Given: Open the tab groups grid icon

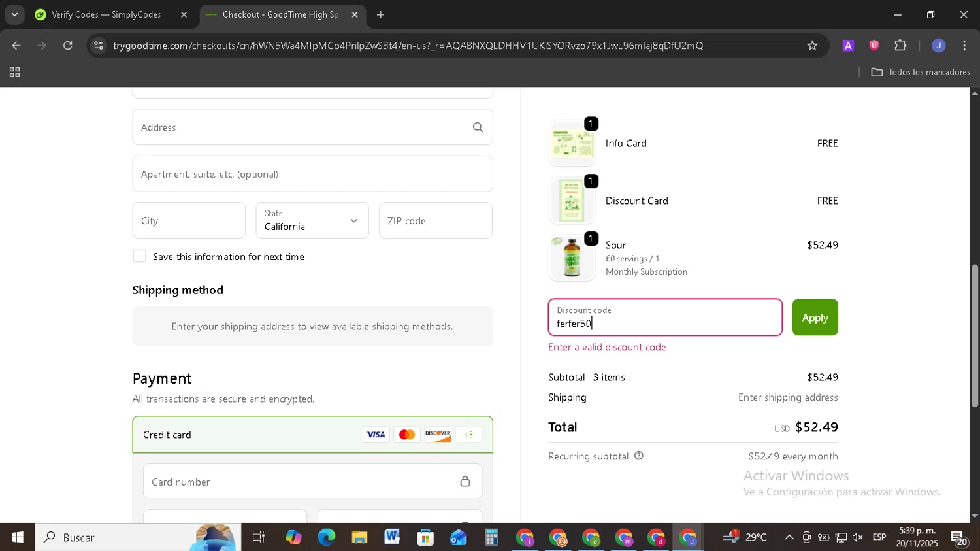Looking at the screenshot, I should [x=14, y=73].
